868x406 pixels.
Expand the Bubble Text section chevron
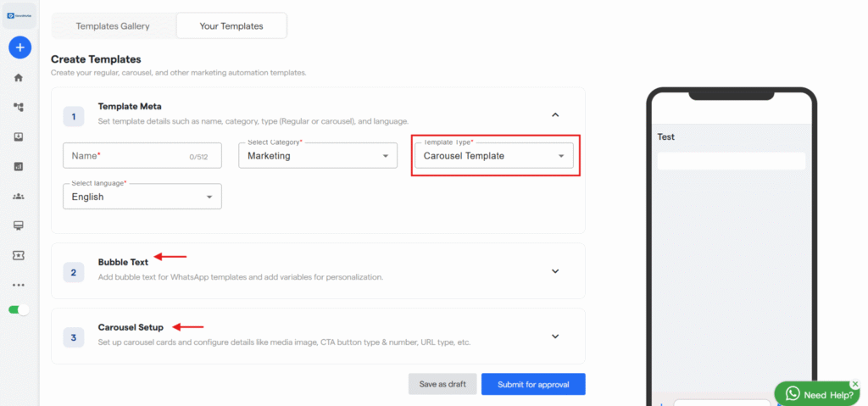[x=555, y=271]
